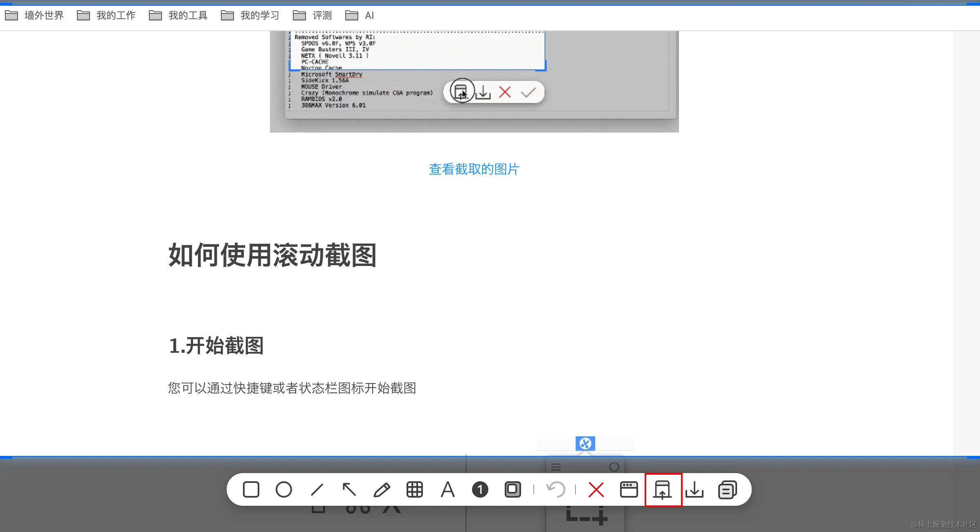
Task: Choose the text annotation tool
Action: coord(447,489)
